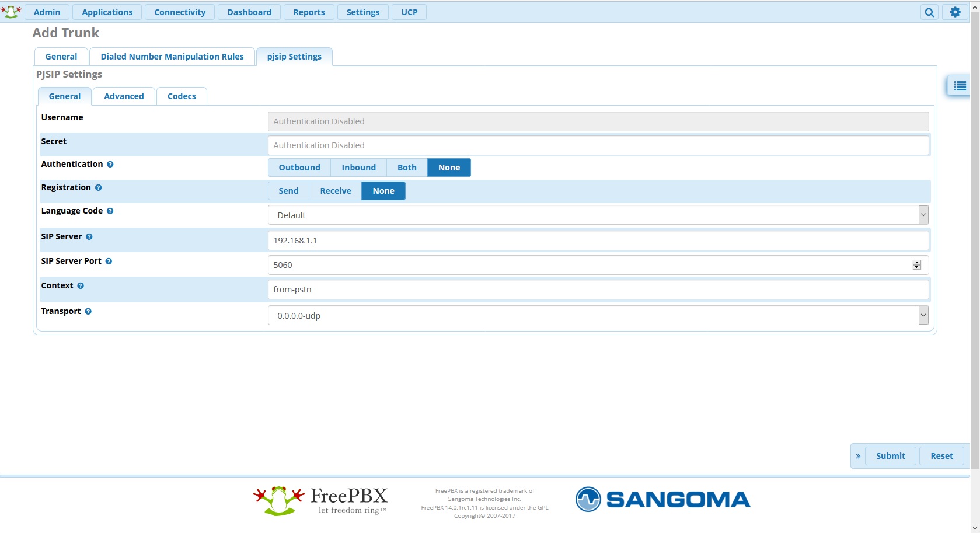Open Dialed Number Manipulation Rules tab
This screenshot has width=980, height=533.
coord(172,57)
